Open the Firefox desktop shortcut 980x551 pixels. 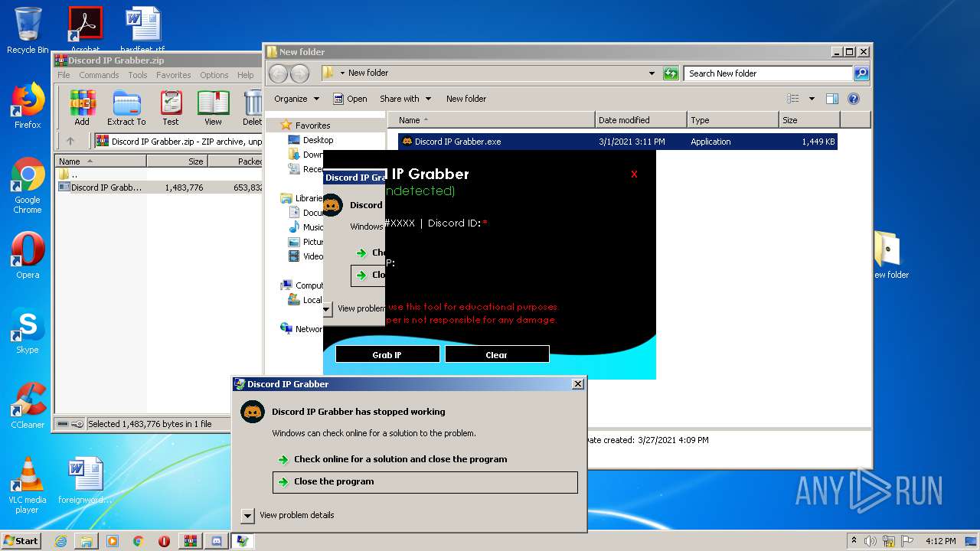(28, 106)
